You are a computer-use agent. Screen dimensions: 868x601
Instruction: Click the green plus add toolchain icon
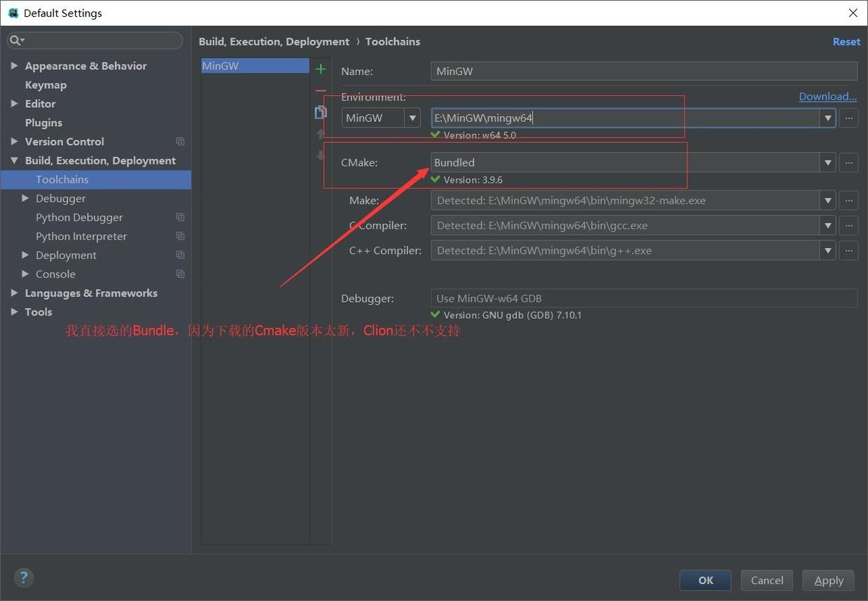(321, 69)
